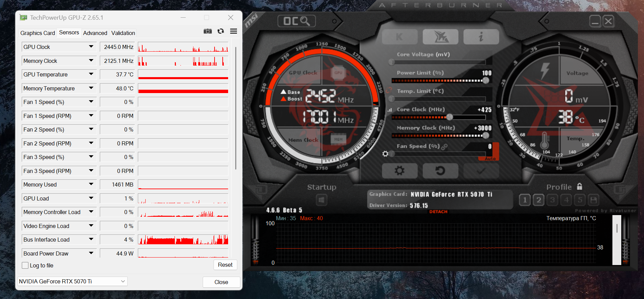Click the DETACH link in Afterburner

pos(438,212)
